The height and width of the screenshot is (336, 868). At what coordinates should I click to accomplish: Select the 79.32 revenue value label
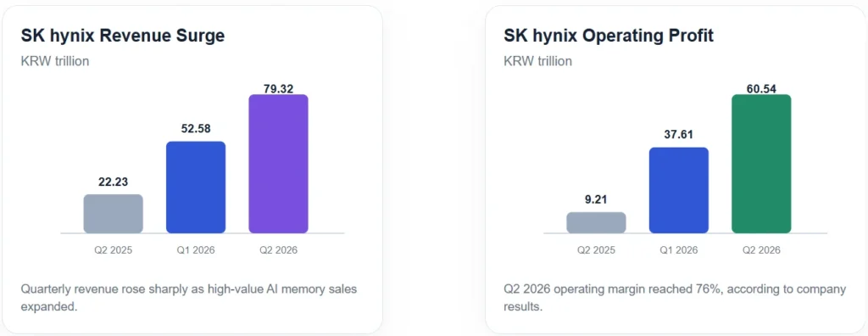coord(278,87)
